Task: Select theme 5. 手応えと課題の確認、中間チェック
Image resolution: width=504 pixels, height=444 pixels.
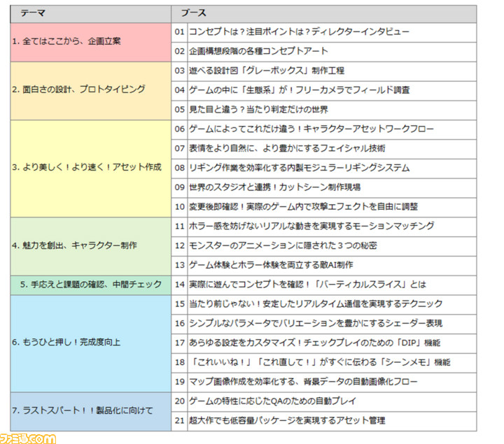Action: [x=91, y=285]
